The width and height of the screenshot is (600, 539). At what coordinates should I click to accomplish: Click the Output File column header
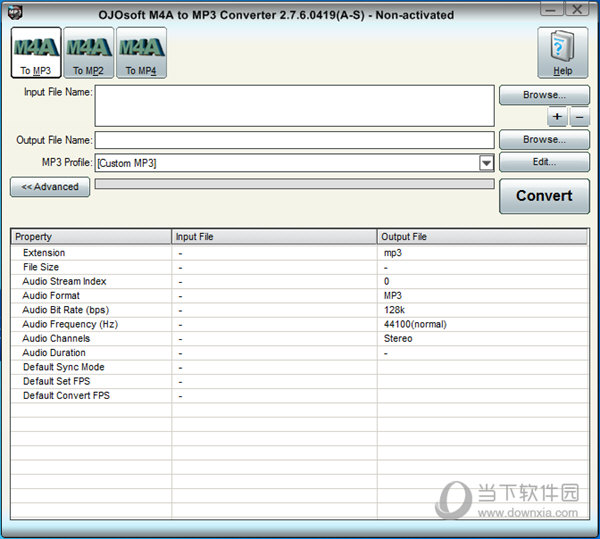click(482, 237)
